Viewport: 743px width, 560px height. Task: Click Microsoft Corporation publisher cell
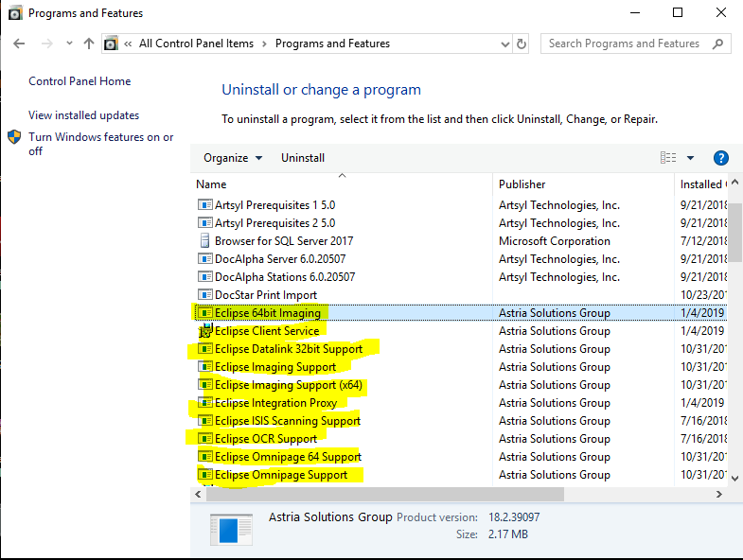[555, 241]
